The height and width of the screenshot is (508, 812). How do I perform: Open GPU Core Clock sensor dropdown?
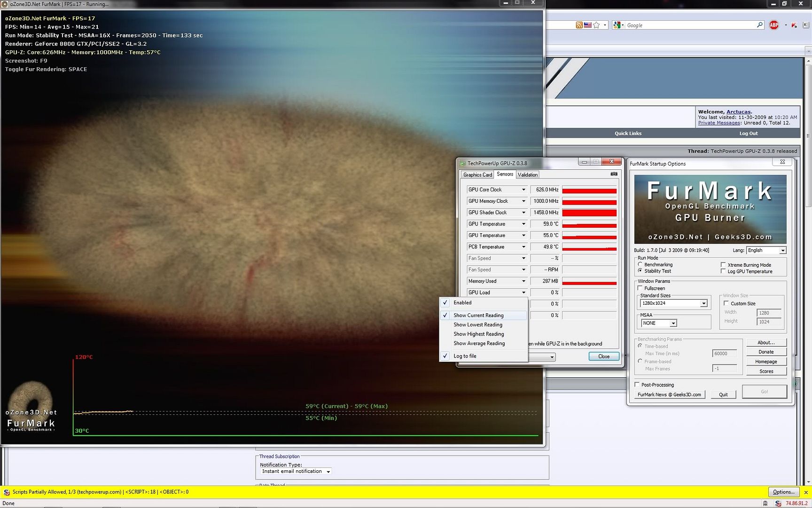[x=523, y=190]
